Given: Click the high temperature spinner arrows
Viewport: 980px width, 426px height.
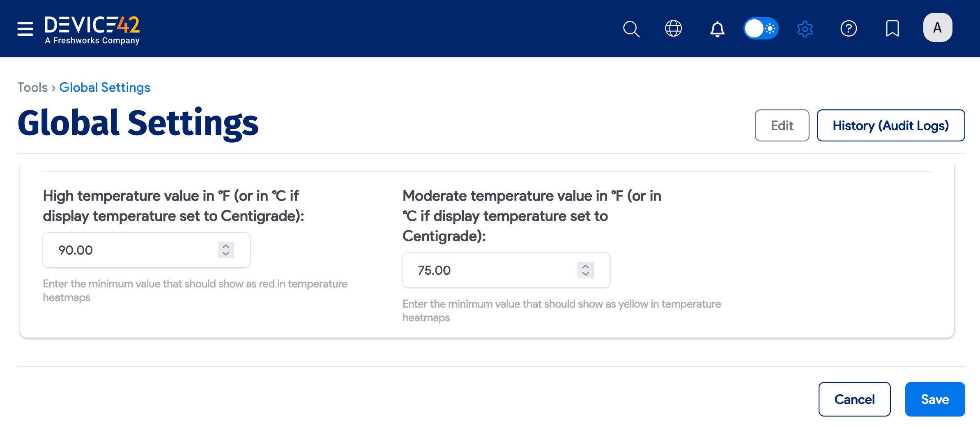Looking at the screenshot, I should click(x=225, y=250).
